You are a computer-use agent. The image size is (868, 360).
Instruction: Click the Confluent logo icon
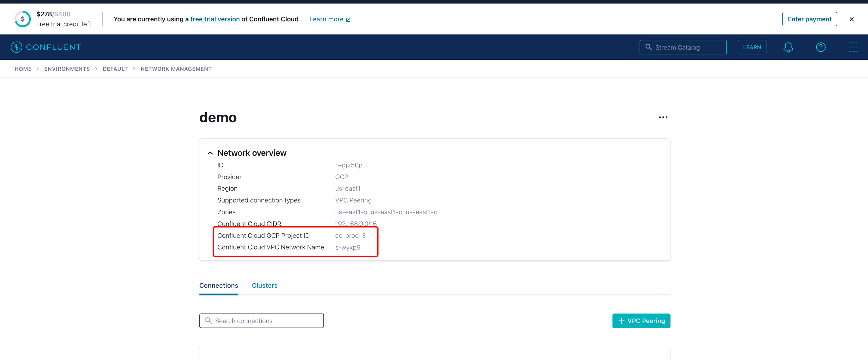coord(16,47)
